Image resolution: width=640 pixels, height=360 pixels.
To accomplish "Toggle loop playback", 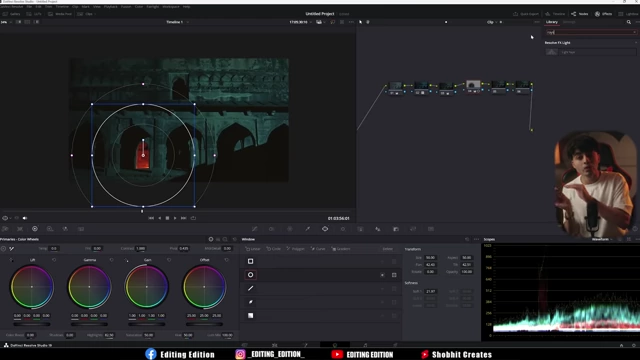I will point(193,218).
